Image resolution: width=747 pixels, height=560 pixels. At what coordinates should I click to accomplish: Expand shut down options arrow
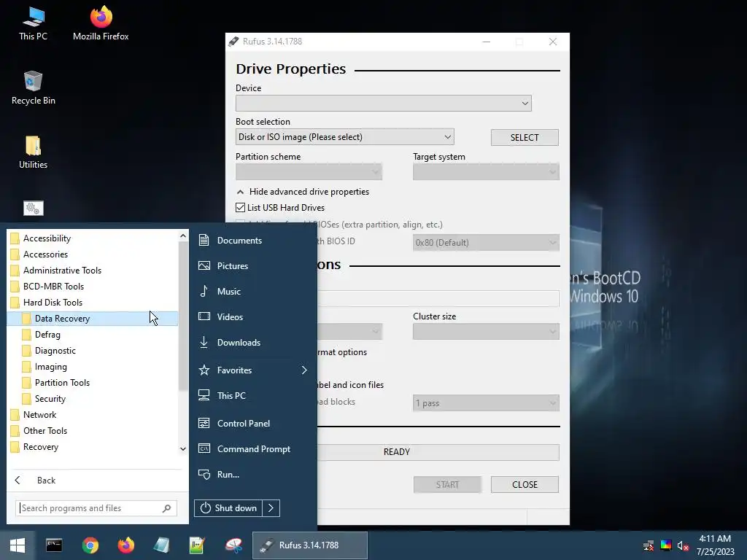[271, 508]
